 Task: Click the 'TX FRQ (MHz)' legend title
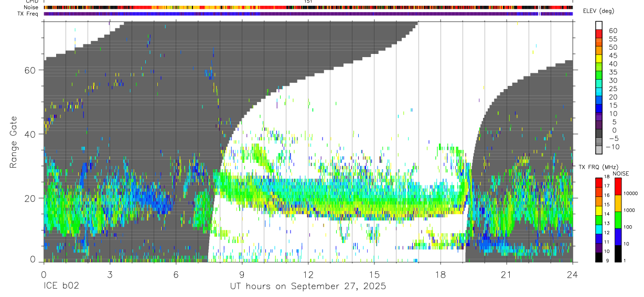tap(598, 167)
